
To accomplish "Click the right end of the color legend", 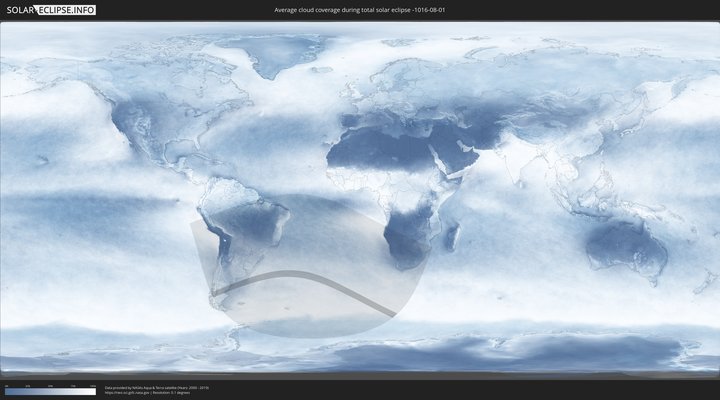I will [95, 392].
